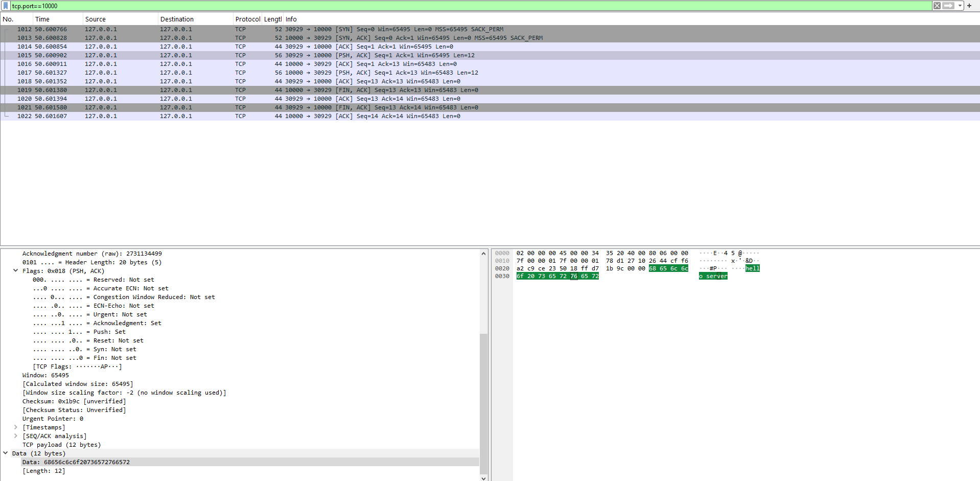
Task: Open the recent filters dropdown arrow
Action: 960,6
